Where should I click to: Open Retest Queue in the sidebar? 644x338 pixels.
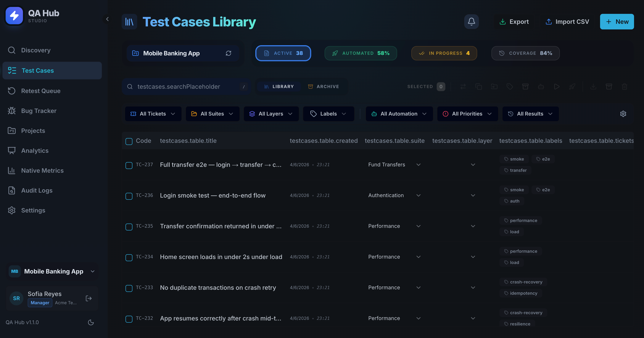click(52, 91)
